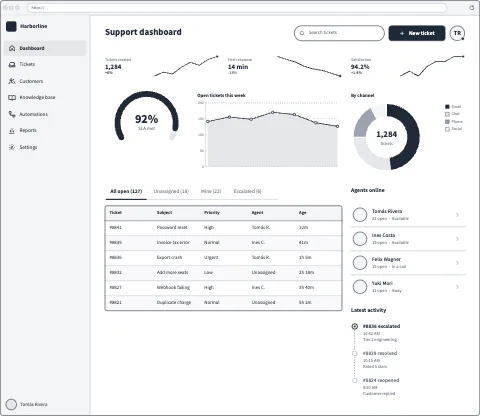Open Automations in the sidebar
The height and width of the screenshot is (416, 480).
click(45, 114)
